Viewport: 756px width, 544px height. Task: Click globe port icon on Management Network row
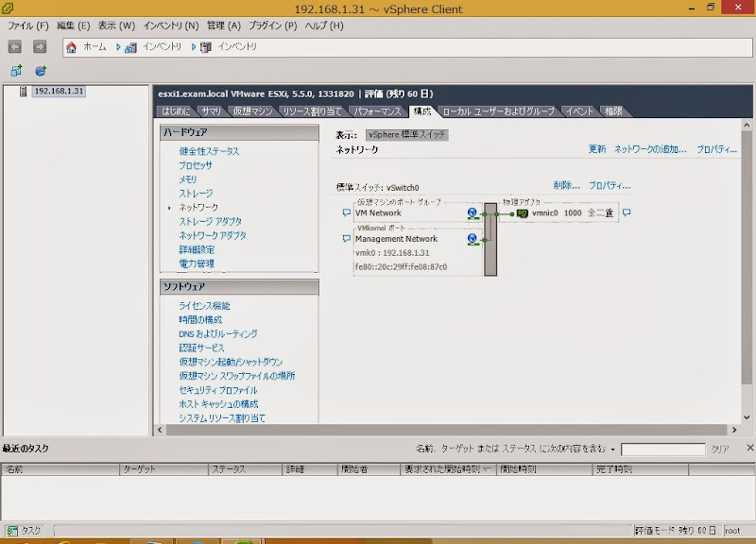(x=472, y=239)
